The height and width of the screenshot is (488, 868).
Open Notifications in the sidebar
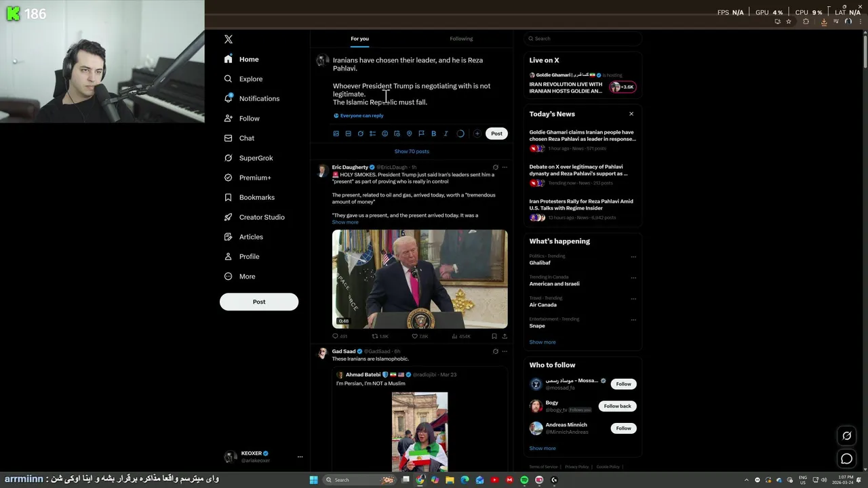click(252, 99)
